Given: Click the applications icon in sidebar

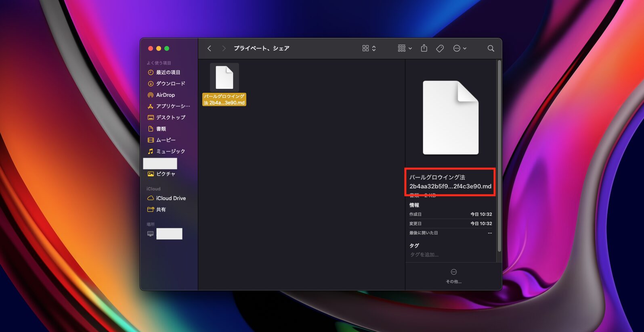Looking at the screenshot, I should (x=151, y=106).
